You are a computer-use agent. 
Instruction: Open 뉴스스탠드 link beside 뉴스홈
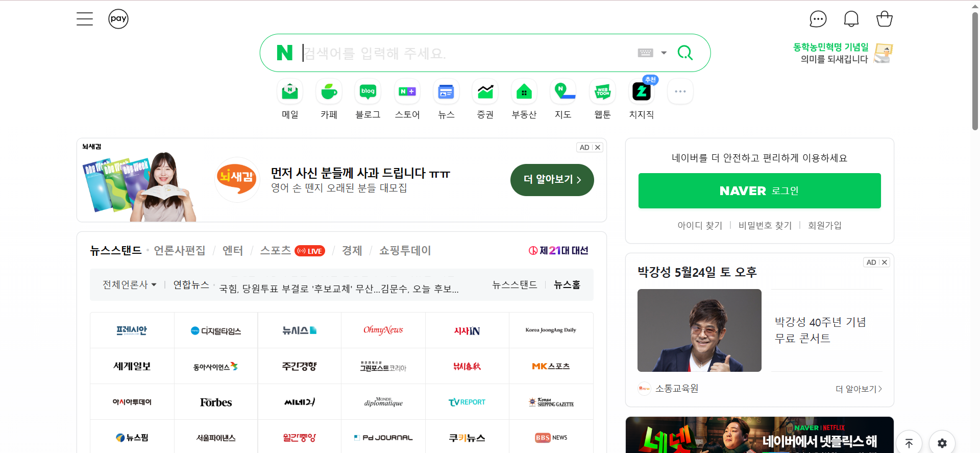[514, 284]
